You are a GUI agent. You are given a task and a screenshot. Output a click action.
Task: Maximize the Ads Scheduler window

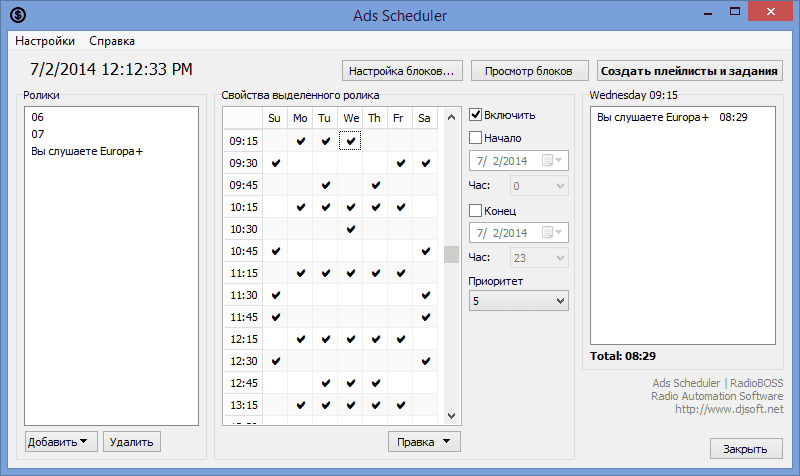point(735,12)
